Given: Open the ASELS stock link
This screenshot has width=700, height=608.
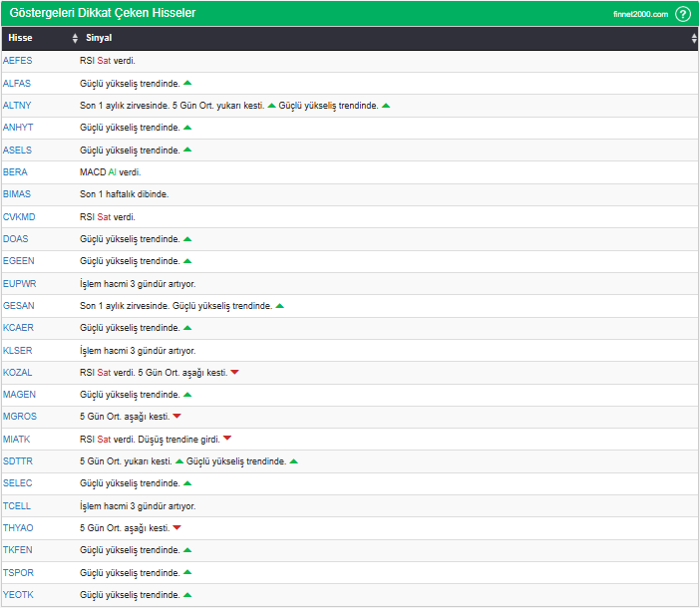Looking at the screenshot, I should coord(17,151).
